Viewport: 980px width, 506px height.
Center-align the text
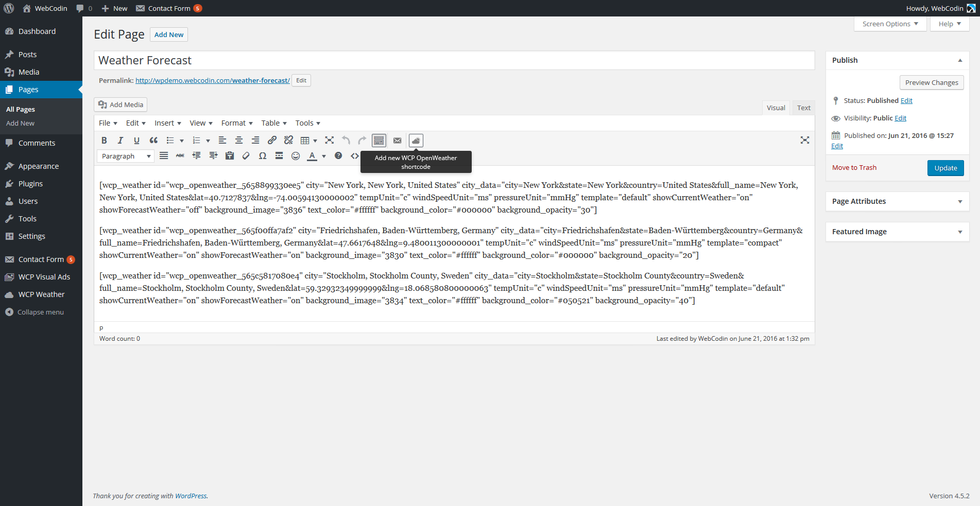(x=239, y=141)
